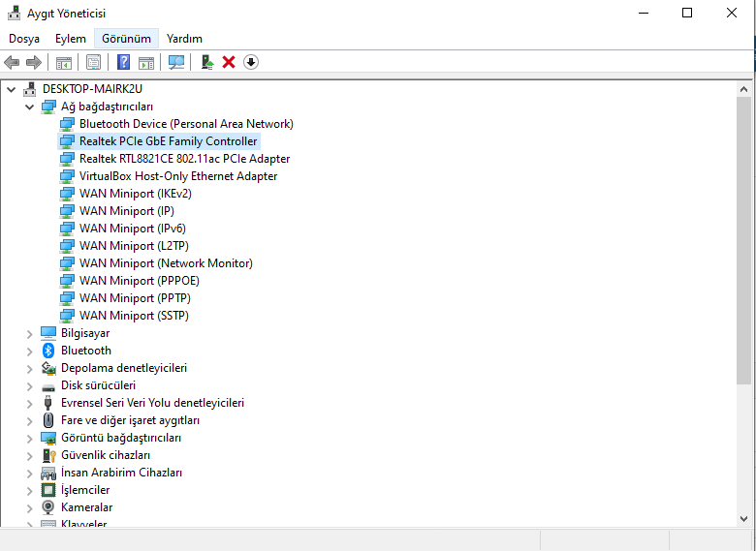
Task: Click the blue Help question mark icon
Action: pos(123,62)
